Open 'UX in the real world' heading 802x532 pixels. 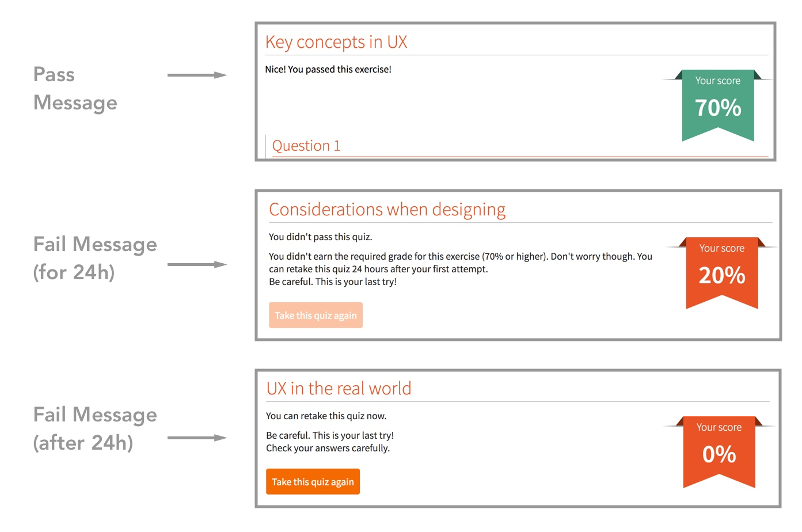pyautogui.click(x=339, y=389)
